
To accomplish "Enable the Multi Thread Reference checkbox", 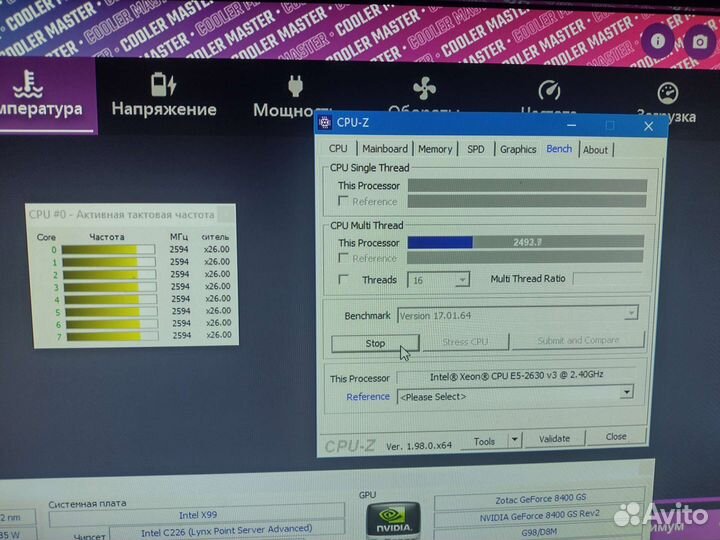I will pyautogui.click(x=343, y=258).
